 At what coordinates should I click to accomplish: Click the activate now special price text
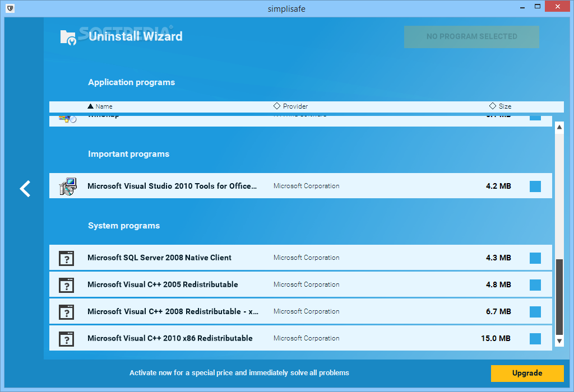pos(239,372)
